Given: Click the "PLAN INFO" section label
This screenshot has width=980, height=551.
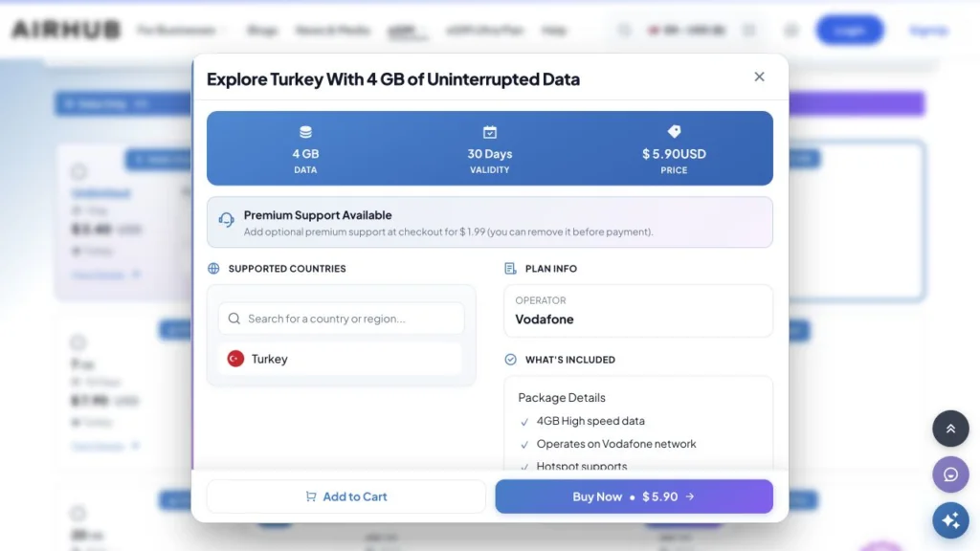Looking at the screenshot, I should (551, 269).
